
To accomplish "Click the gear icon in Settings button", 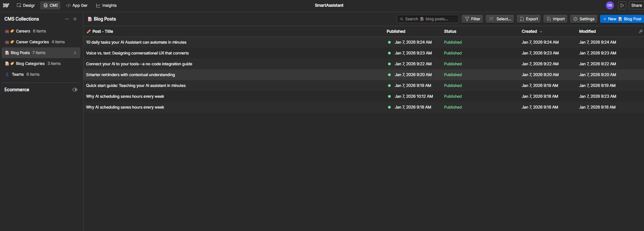I will click(575, 19).
